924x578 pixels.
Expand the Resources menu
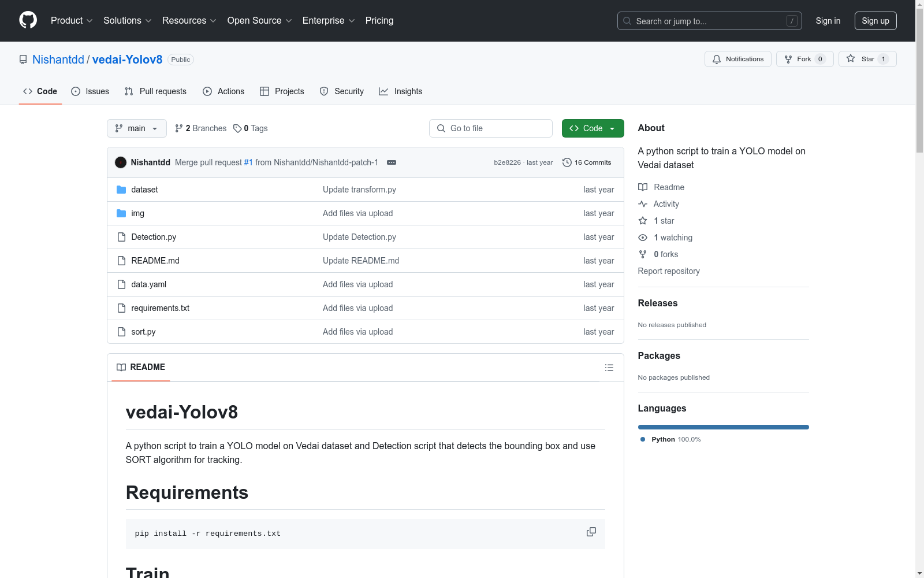coord(189,20)
